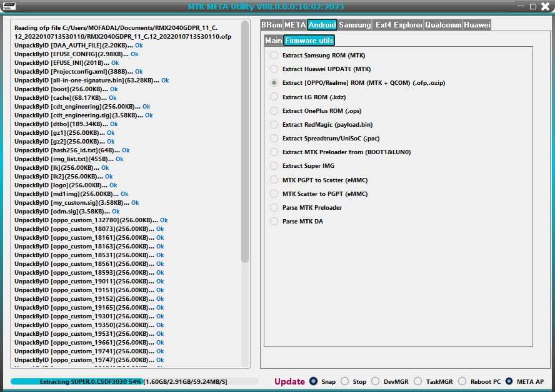Click log line UnpackByID [oppo_custom_19011]
555x392 pixels.
pos(89,282)
